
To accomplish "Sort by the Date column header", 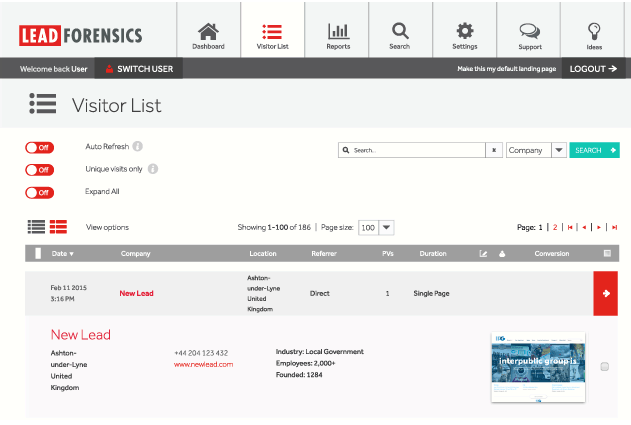I will coord(62,254).
